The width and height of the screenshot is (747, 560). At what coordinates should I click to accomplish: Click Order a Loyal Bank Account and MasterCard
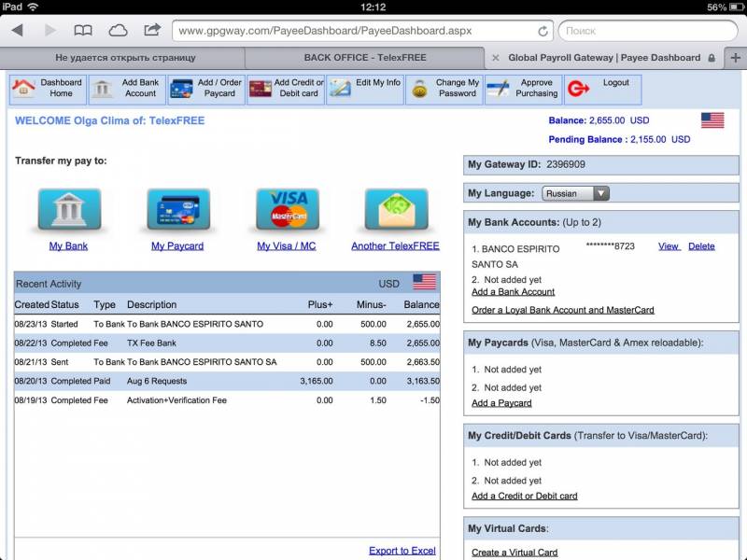pyautogui.click(x=563, y=310)
